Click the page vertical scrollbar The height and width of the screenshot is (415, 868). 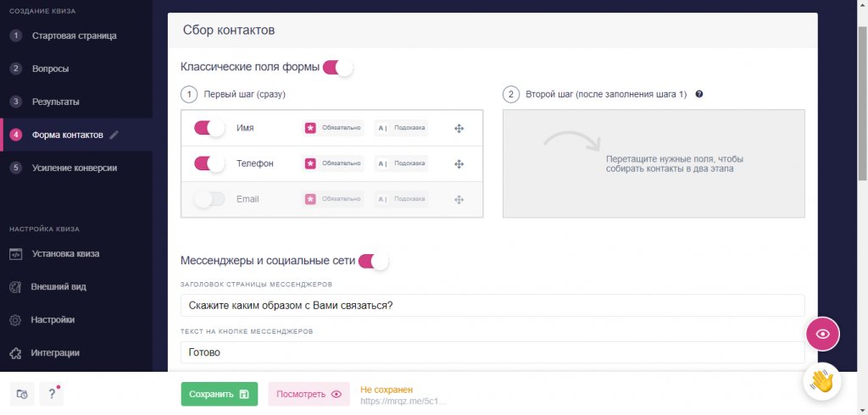[862, 102]
